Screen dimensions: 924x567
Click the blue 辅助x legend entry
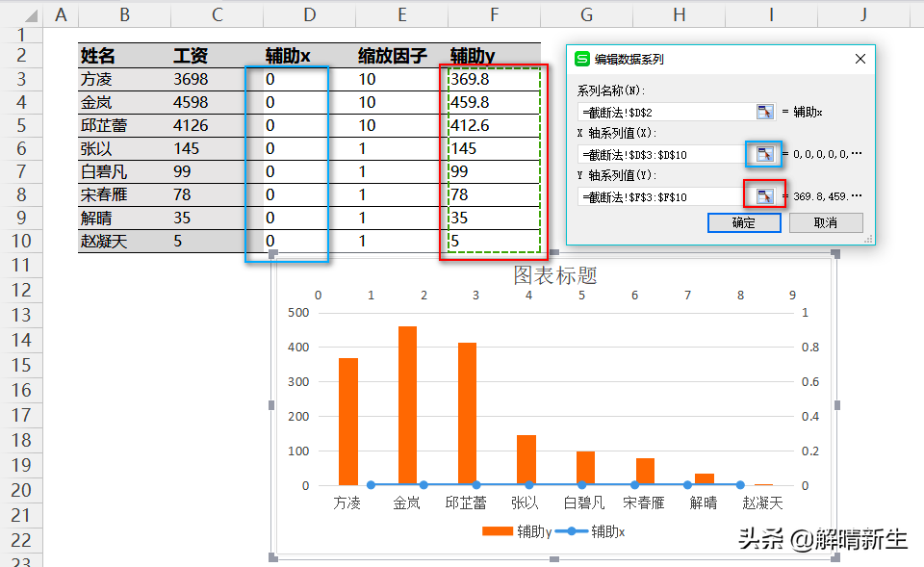(590, 531)
